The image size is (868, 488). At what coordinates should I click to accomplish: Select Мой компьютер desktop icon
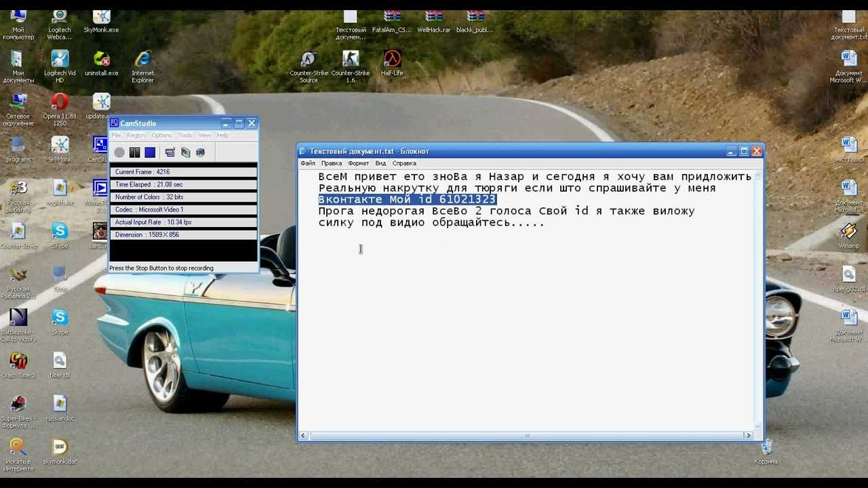(18, 25)
